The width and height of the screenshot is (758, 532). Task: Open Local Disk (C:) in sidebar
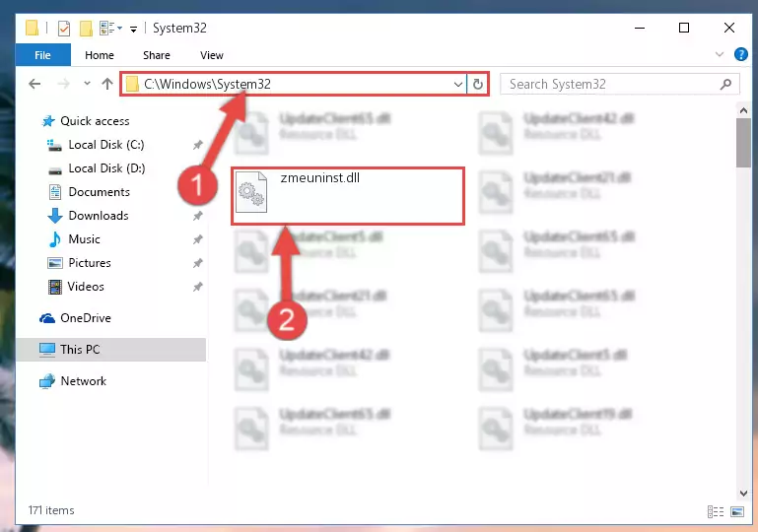tap(106, 145)
